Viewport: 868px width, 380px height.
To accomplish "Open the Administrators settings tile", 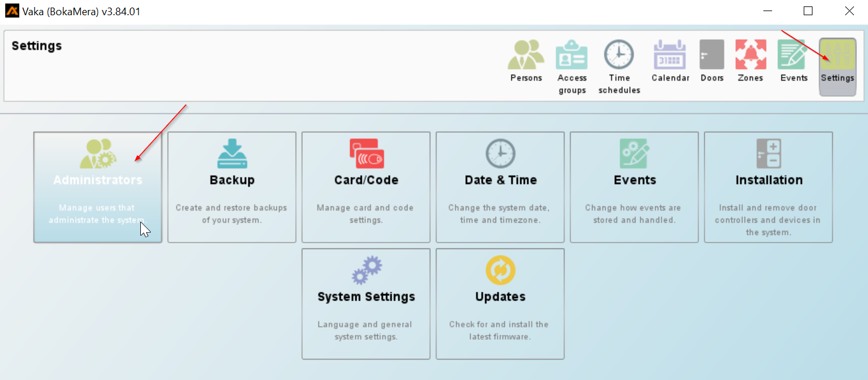I will point(98,187).
